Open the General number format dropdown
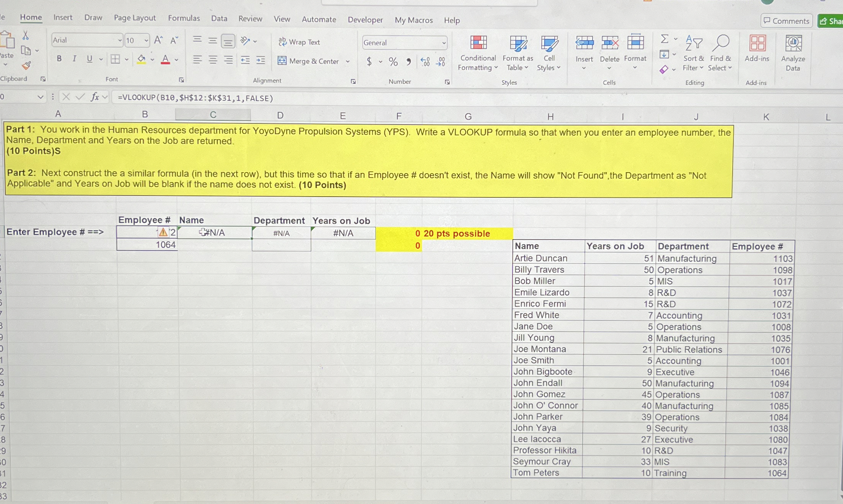Image resolution: width=843 pixels, height=504 pixels. point(444,43)
